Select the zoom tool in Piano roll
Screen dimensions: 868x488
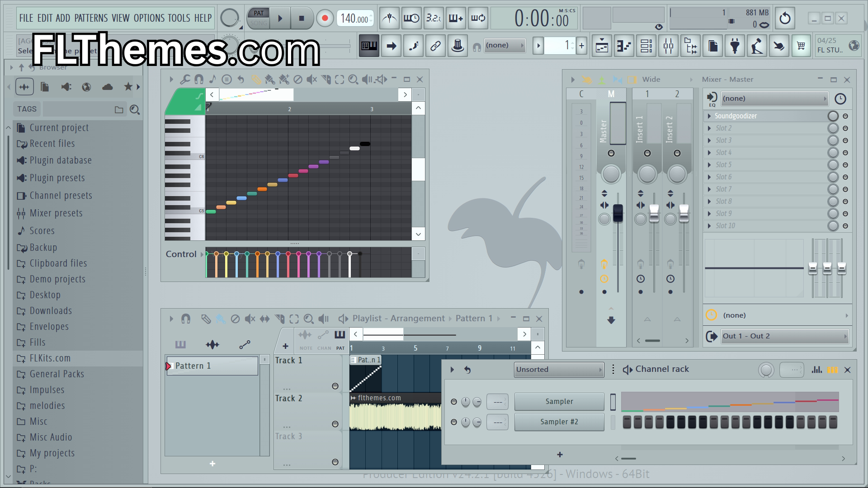[x=353, y=80]
